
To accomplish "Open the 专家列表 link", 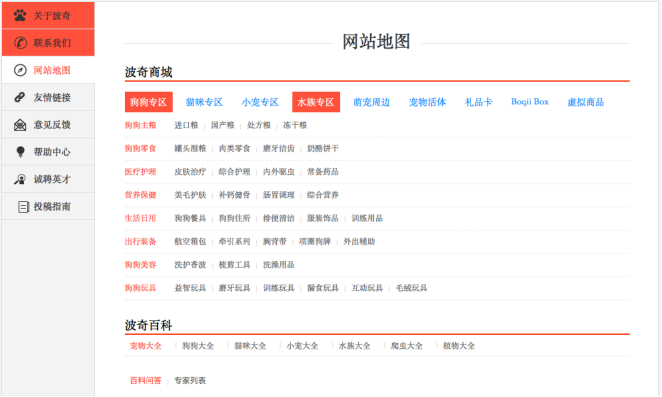I will (190, 380).
